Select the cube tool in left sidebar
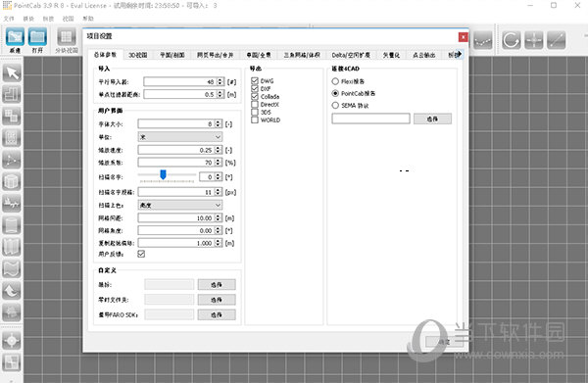 12,182
